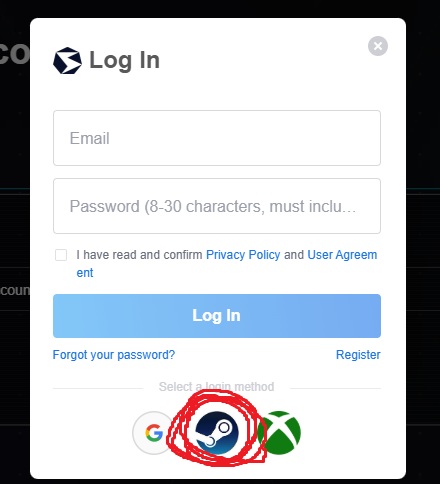Click the hexagonal S logo icon
Image resolution: width=440 pixels, height=484 pixels.
coord(67,61)
